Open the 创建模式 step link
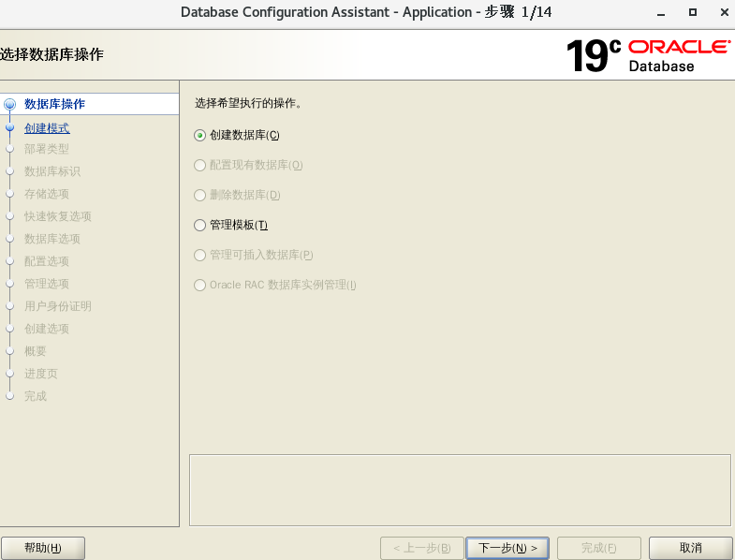 click(x=47, y=128)
